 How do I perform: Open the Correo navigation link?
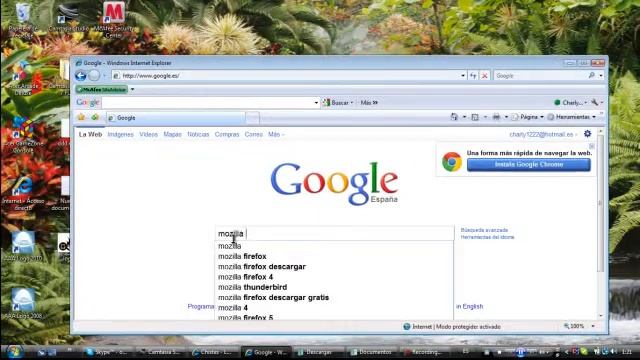click(253, 134)
